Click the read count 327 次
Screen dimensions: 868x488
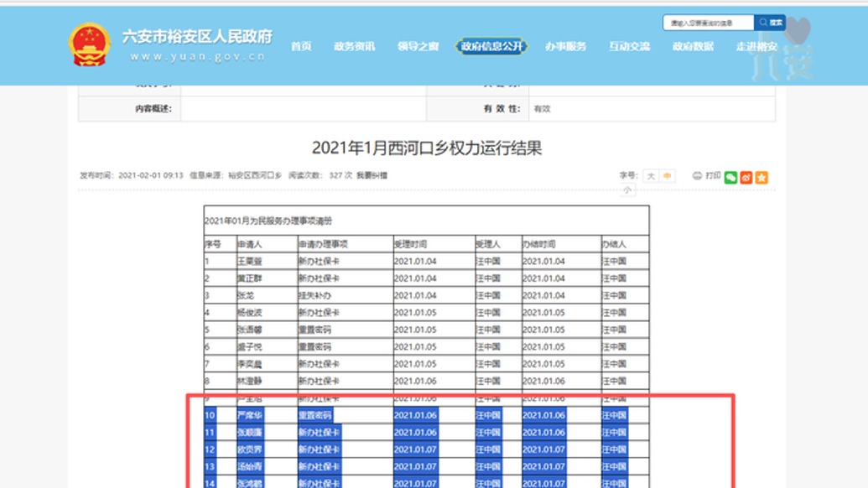pyautogui.click(x=340, y=175)
